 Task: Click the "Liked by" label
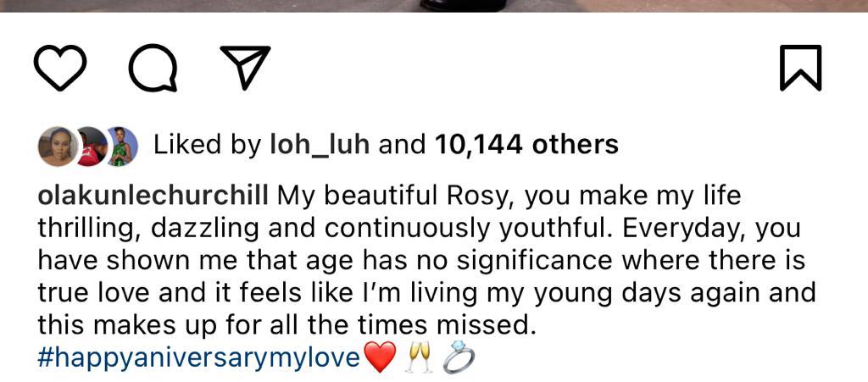207,146
